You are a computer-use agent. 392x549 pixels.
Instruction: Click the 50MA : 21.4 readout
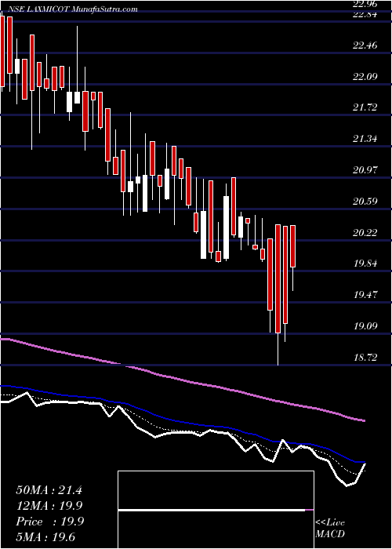(x=49, y=490)
